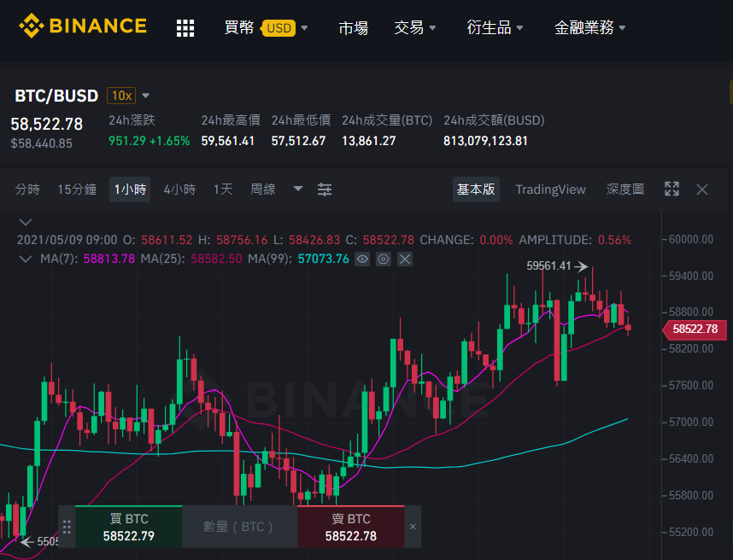Switch to TradingView chart
This screenshot has height=560, width=733.
point(550,190)
